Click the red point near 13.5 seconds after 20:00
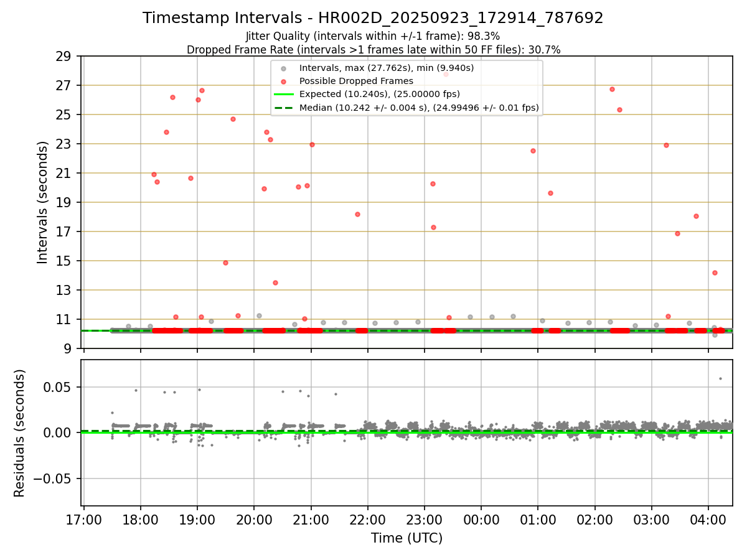The width and height of the screenshot is (747, 560). pos(275,282)
